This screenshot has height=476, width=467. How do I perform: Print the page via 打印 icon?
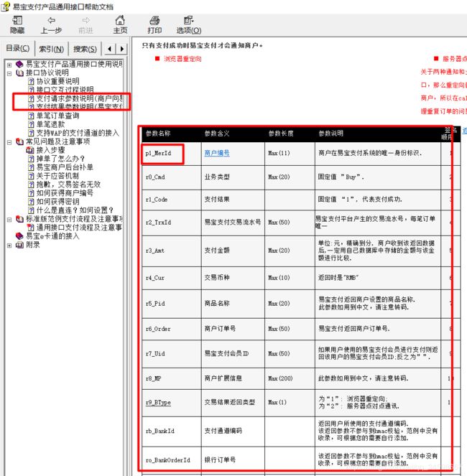coord(154,25)
